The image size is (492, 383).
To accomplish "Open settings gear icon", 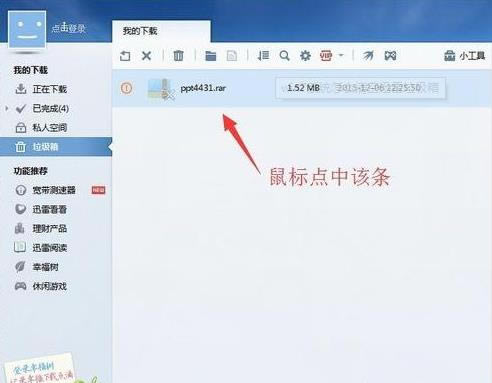I will (x=305, y=56).
